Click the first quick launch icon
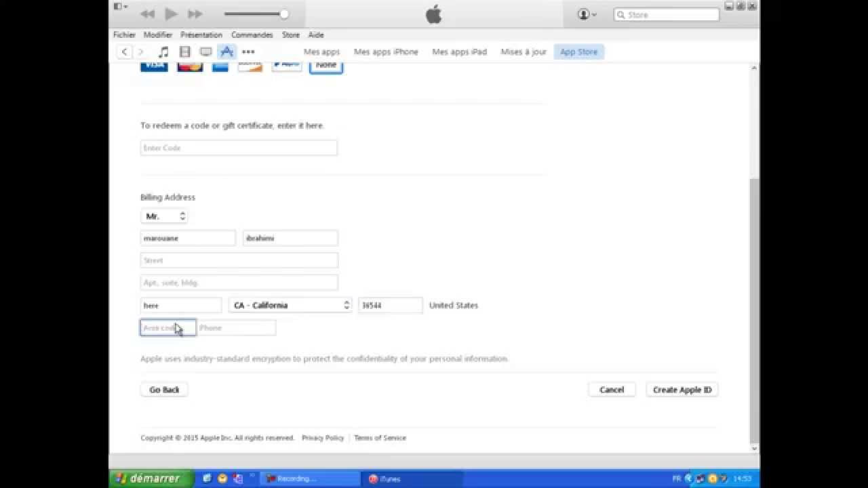Viewport: 868px width, 488px height. click(x=207, y=479)
